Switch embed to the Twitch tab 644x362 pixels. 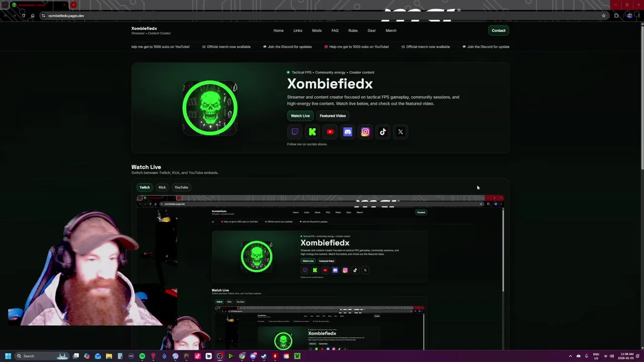point(144,187)
